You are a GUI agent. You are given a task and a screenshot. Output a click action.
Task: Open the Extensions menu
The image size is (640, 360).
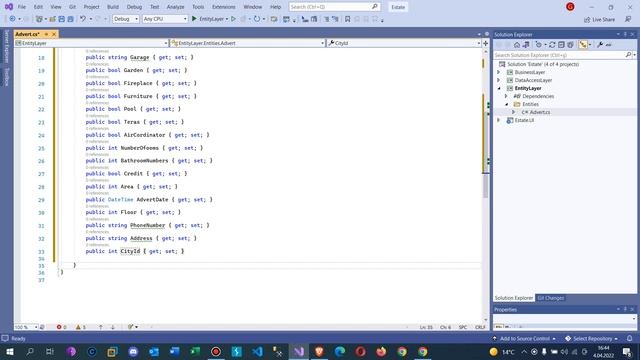[x=224, y=7]
